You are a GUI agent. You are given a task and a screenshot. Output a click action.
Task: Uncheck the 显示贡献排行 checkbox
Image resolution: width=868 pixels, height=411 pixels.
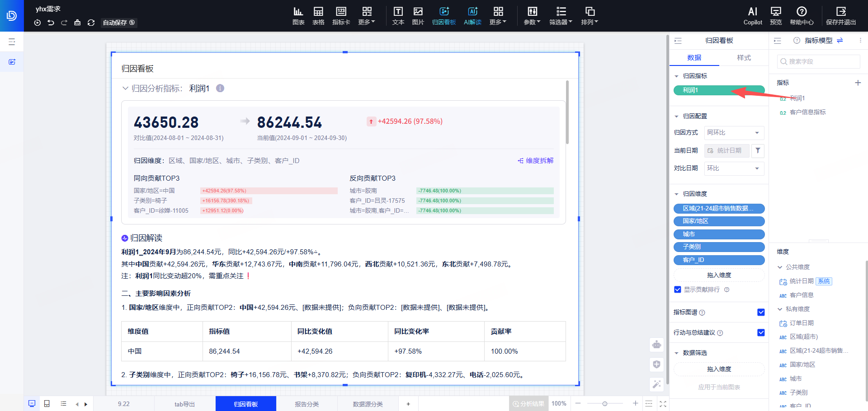click(677, 290)
